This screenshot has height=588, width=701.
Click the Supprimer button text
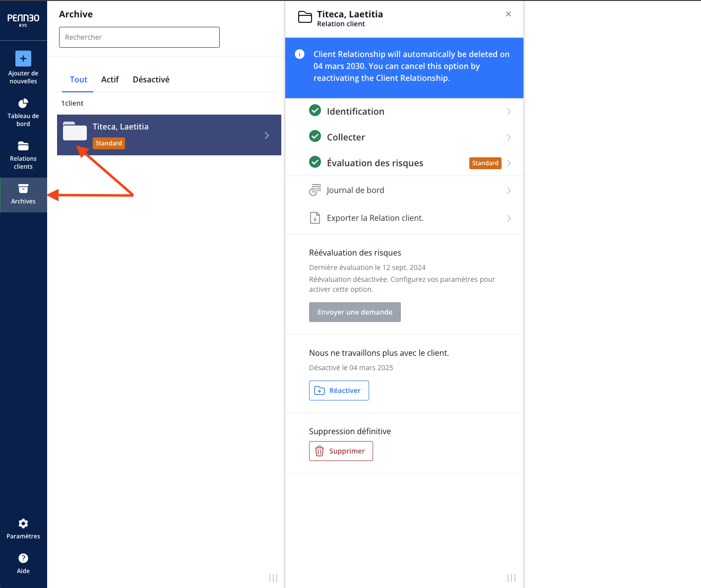(x=347, y=451)
